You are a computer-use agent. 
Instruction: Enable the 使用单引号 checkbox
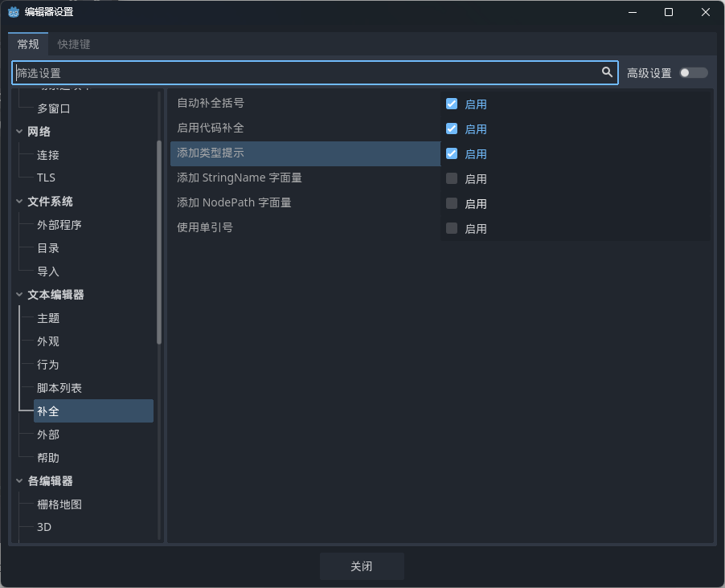452,228
